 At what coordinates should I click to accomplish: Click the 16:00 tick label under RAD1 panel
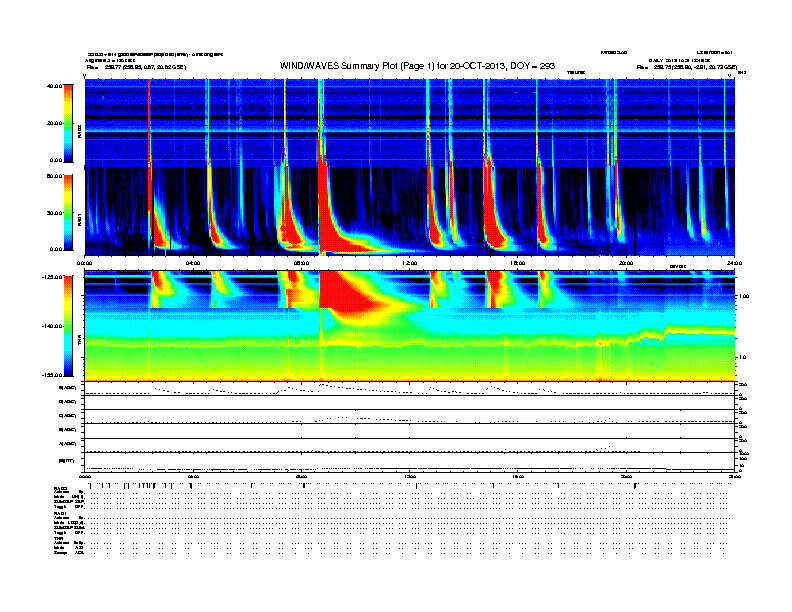click(518, 263)
